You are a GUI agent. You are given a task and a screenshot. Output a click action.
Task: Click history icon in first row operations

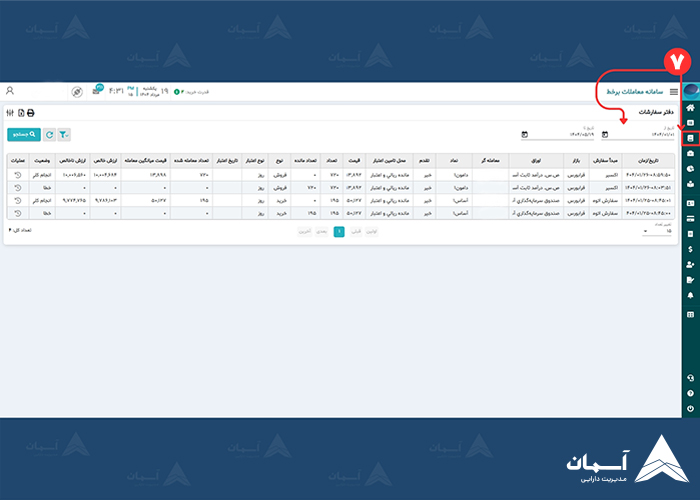[x=18, y=174]
